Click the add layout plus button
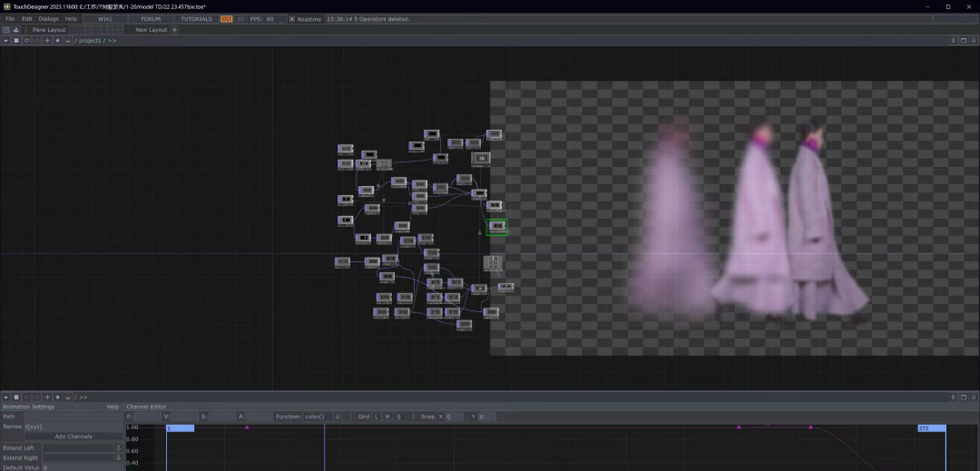Image resolution: width=980 pixels, height=471 pixels. tap(175, 30)
